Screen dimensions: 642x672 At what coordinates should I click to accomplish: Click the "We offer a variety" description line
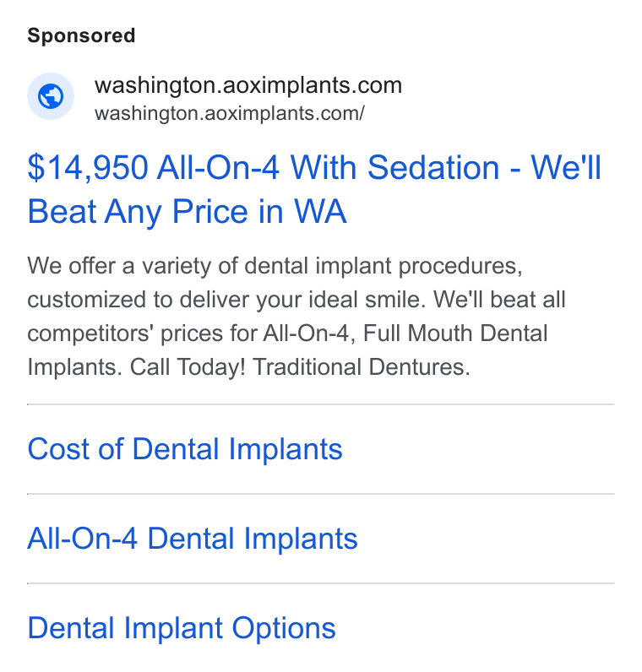(275, 266)
